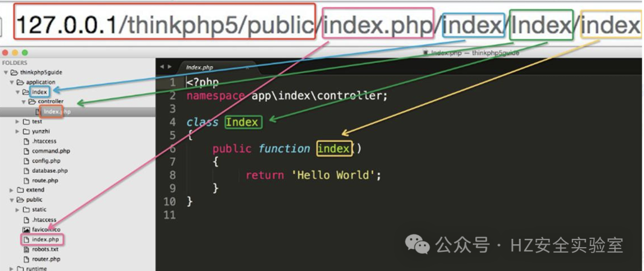Screen dimensions: 644x271
Task: Select the public folder name
Action: coord(34,200)
